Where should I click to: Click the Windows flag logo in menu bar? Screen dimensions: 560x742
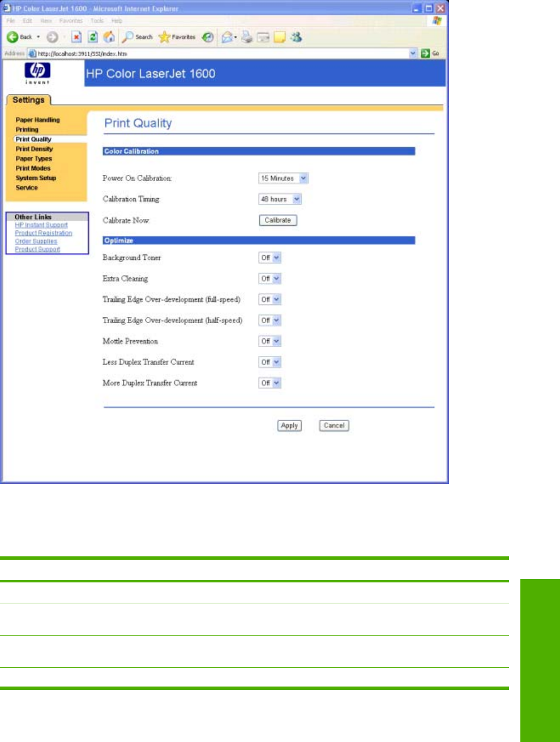(x=437, y=21)
